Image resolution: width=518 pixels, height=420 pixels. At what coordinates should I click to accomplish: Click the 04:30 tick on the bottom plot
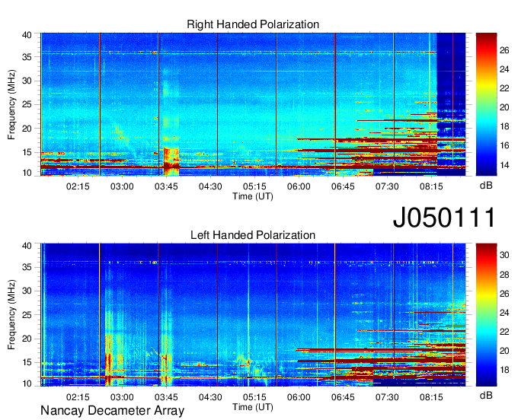[x=210, y=397]
